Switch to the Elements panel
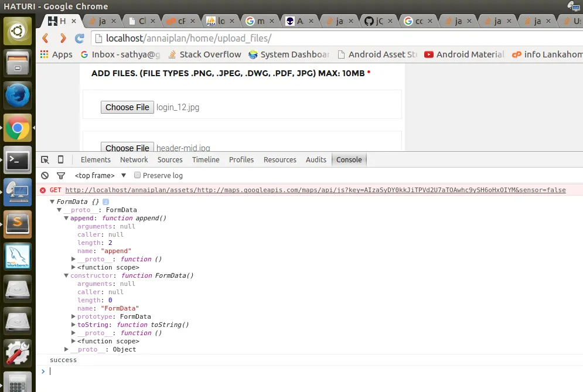This screenshot has height=392, width=583. click(x=96, y=159)
